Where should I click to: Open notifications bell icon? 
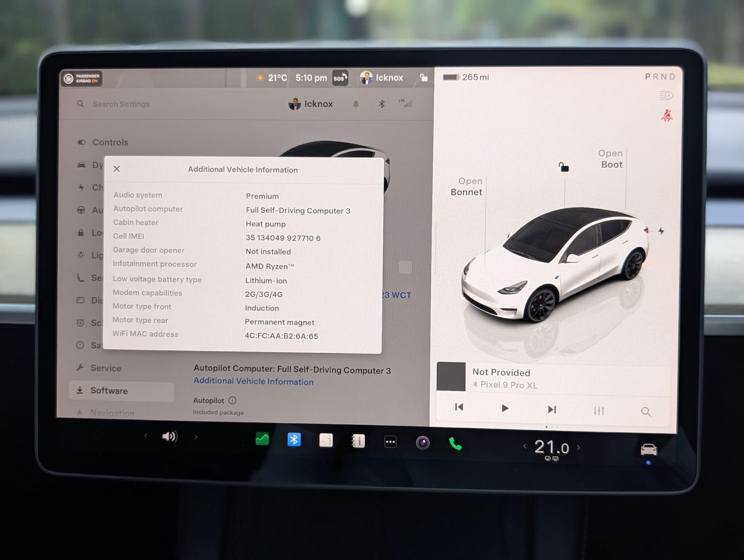pyautogui.click(x=356, y=104)
